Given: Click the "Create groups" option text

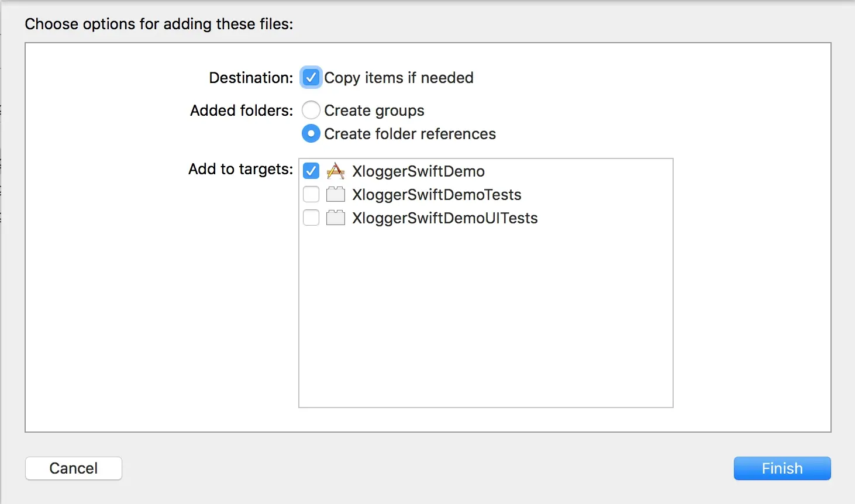Looking at the screenshot, I should click(x=374, y=111).
